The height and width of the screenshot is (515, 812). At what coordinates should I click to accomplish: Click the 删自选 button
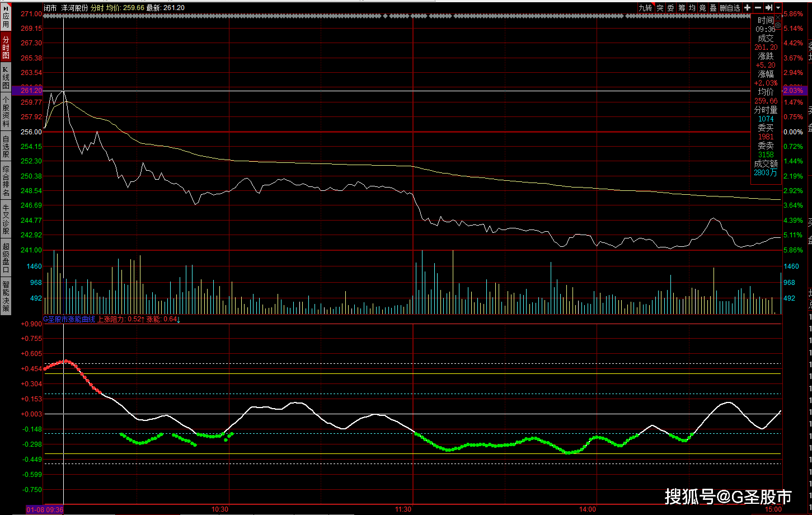730,8
